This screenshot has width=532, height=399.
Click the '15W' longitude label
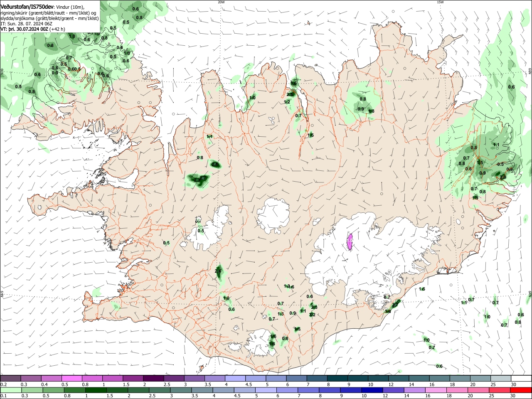440,2
